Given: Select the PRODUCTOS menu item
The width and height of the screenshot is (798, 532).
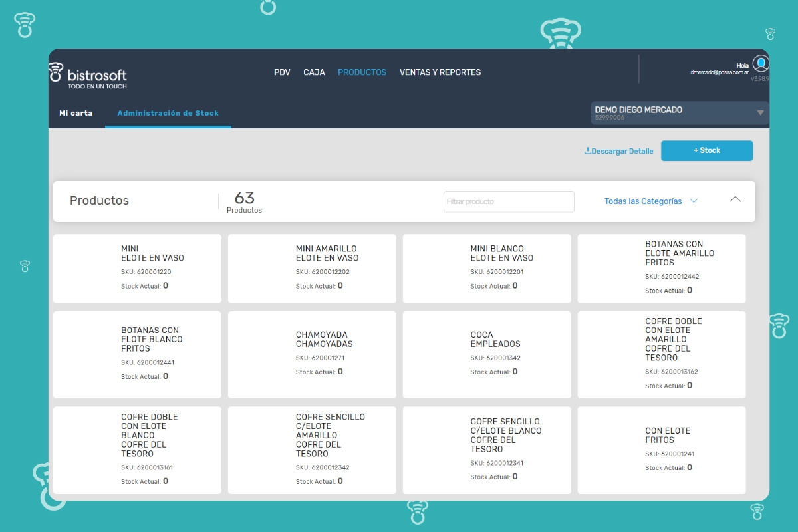Looking at the screenshot, I should click(x=362, y=72).
